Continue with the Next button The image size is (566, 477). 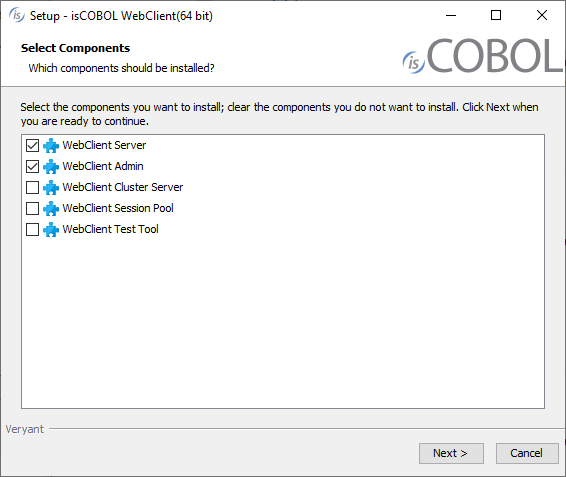coord(451,453)
